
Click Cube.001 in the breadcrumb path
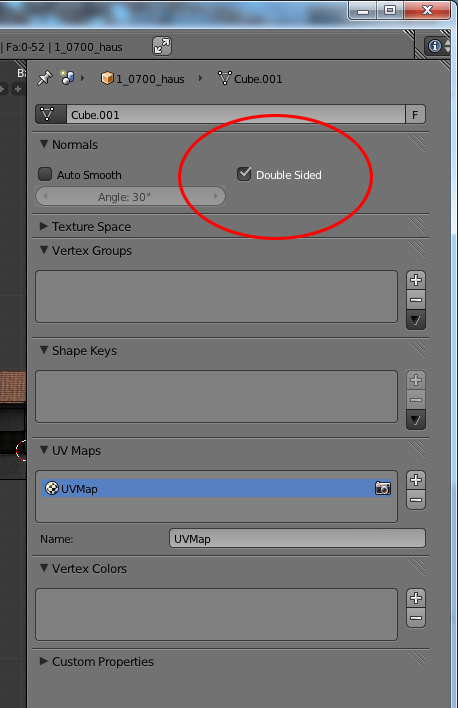(x=258, y=79)
